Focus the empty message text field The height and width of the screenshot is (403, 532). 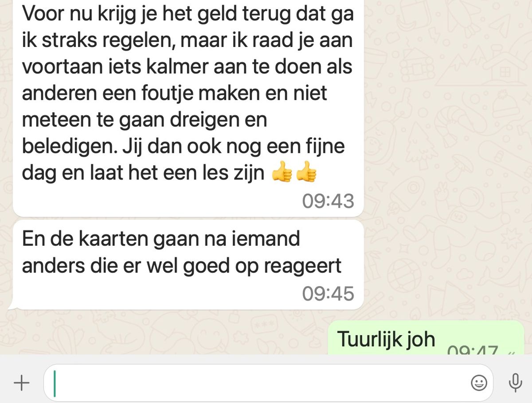click(x=268, y=383)
